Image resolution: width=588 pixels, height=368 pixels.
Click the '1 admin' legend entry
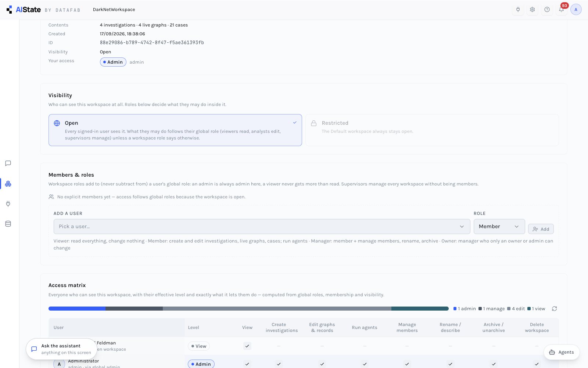click(465, 309)
